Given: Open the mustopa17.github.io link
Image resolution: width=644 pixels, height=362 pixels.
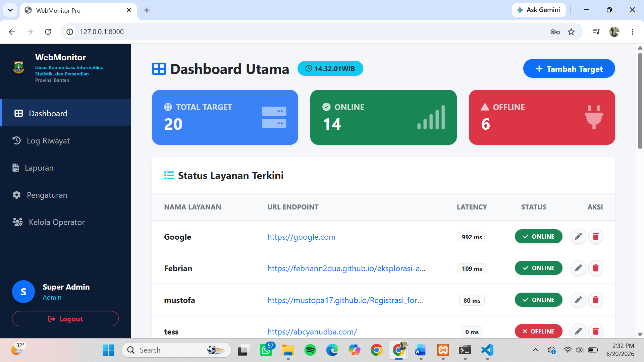Looking at the screenshot, I should click(x=345, y=300).
